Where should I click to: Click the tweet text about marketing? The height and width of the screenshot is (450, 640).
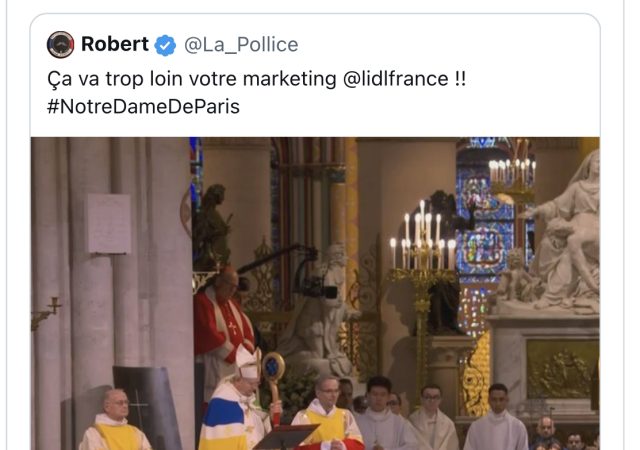pyautogui.click(x=256, y=92)
